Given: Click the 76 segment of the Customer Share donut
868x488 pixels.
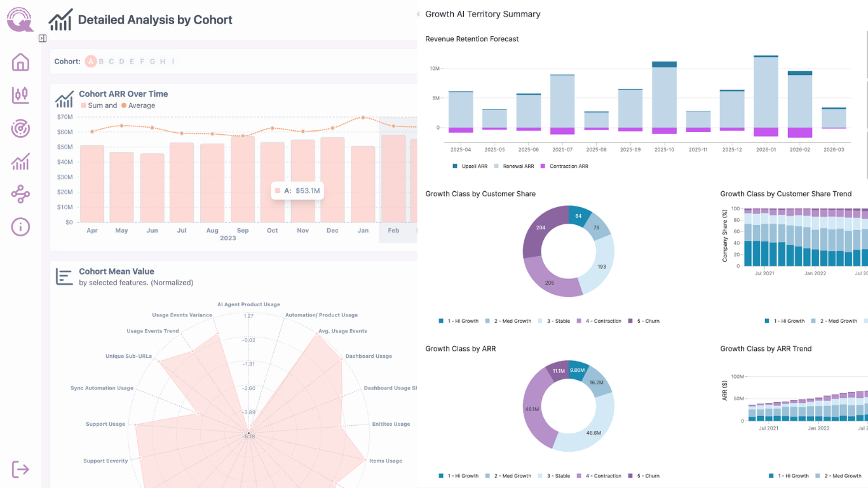Looking at the screenshot, I should tap(597, 227).
